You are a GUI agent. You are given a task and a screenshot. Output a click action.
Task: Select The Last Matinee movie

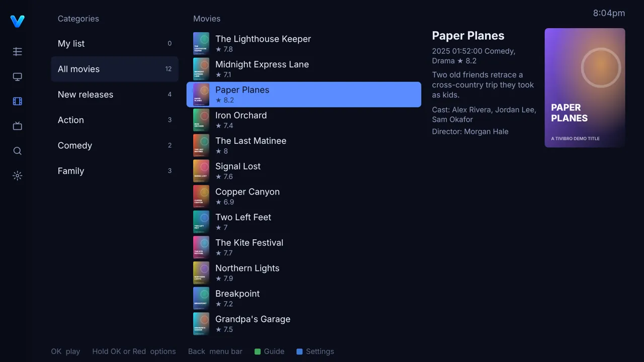(x=304, y=145)
